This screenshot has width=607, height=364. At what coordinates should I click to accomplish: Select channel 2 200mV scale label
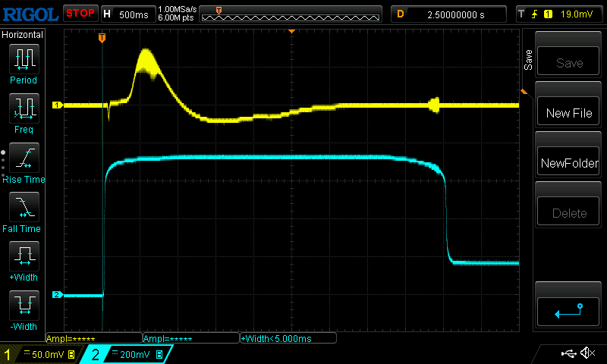pos(136,354)
